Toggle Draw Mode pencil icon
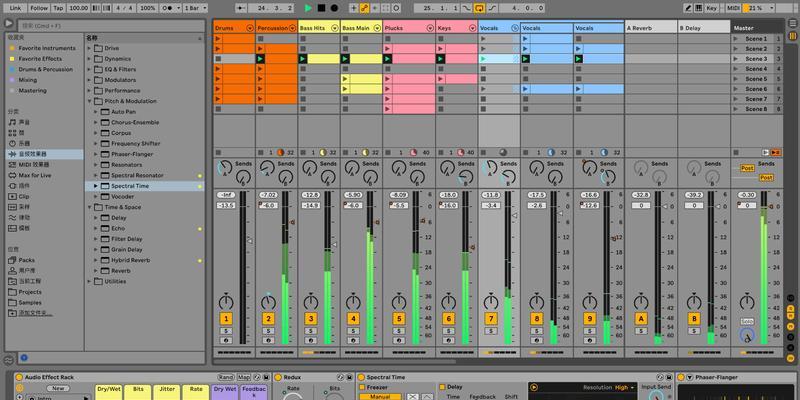800x400 pixels. [688, 8]
